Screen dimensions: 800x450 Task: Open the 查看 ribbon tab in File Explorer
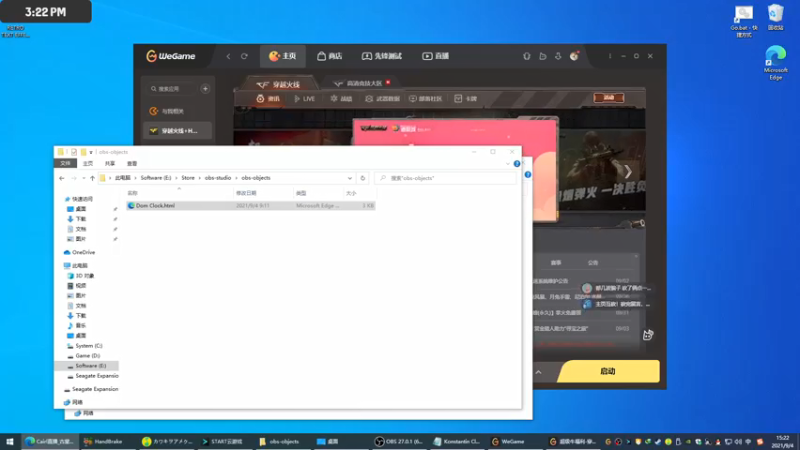[132, 163]
